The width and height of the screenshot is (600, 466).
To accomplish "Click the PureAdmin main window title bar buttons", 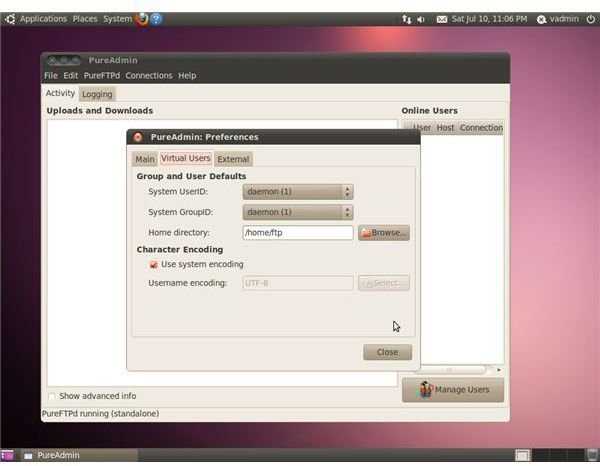I will (64, 60).
